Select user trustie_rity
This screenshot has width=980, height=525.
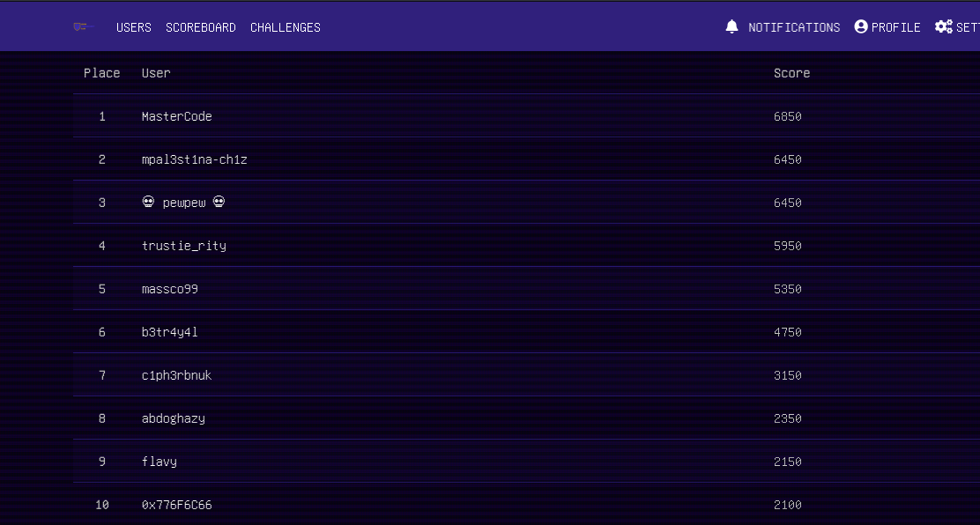[184, 246]
